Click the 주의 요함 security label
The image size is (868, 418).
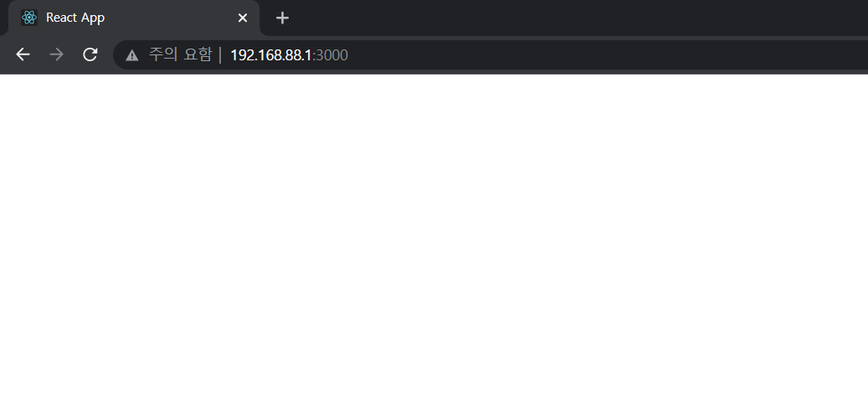(181, 54)
